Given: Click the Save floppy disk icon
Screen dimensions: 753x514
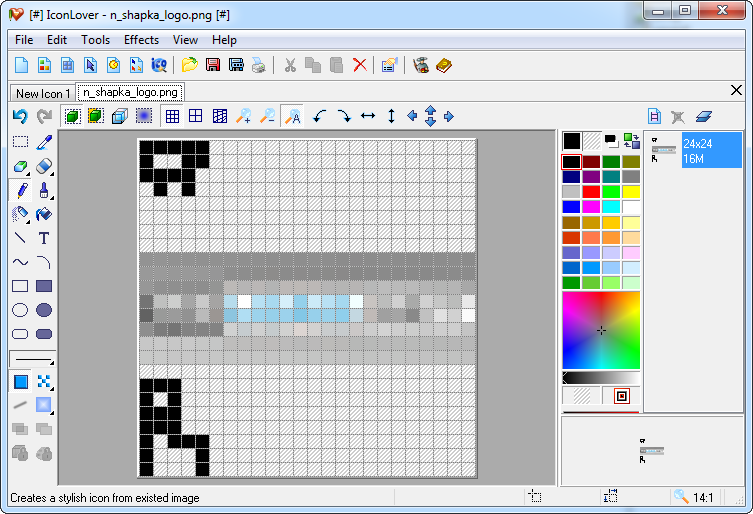Looking at the screenshot, I should pos(212,66).
